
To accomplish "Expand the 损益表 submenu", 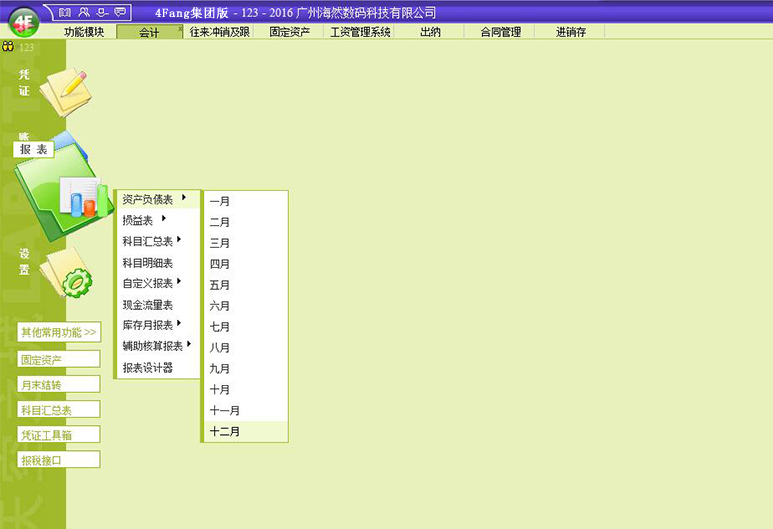I will tap(142, 220).
